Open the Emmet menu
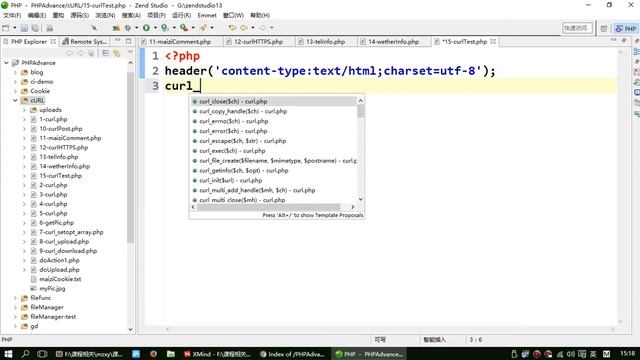The width and height of the screenshot is (640, 360). [x=207, y=15]
